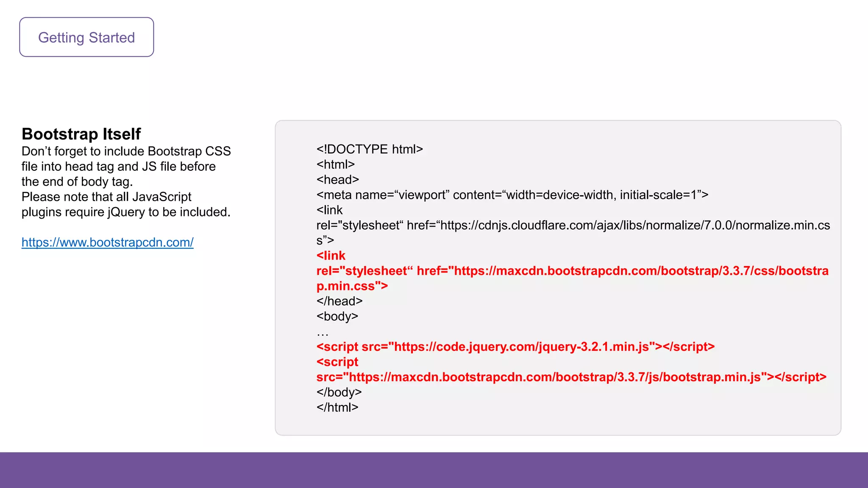Click the closing body tag line
Screen dimensions: 868x488
pos(339,392)
